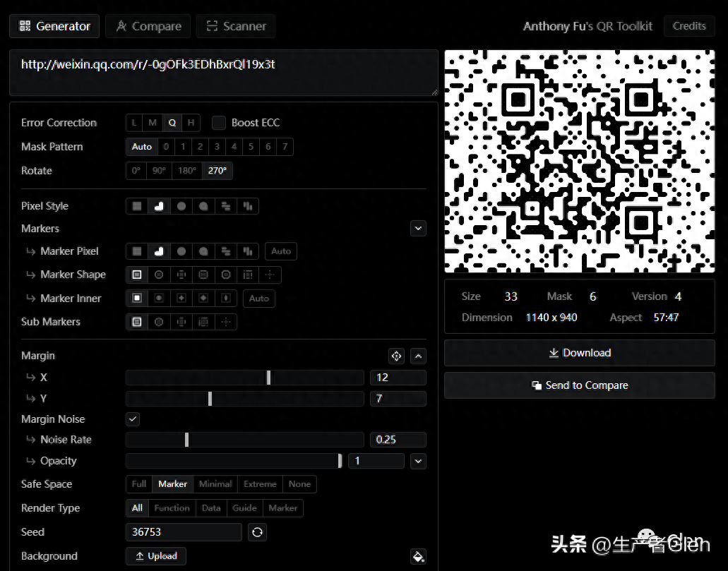Set Safe Space to Full

[x=139, y=483]
